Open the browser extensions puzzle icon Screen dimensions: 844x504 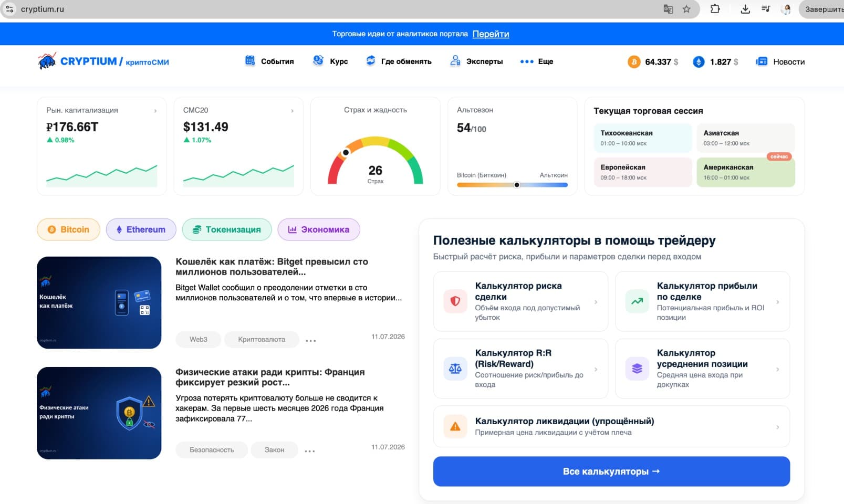point(715,9)
